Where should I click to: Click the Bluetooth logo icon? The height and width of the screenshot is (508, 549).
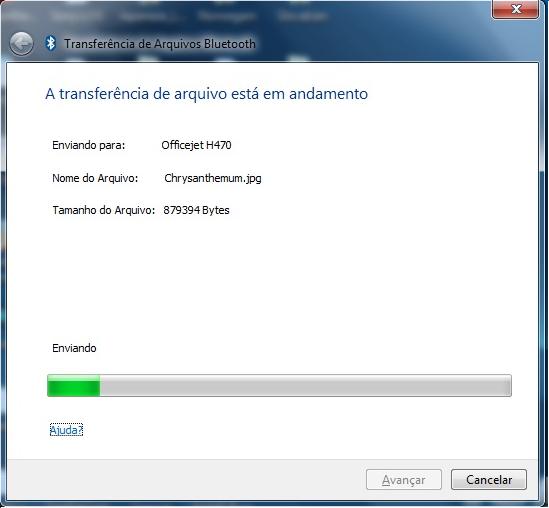pyautogui.click(x=51, y=44)
